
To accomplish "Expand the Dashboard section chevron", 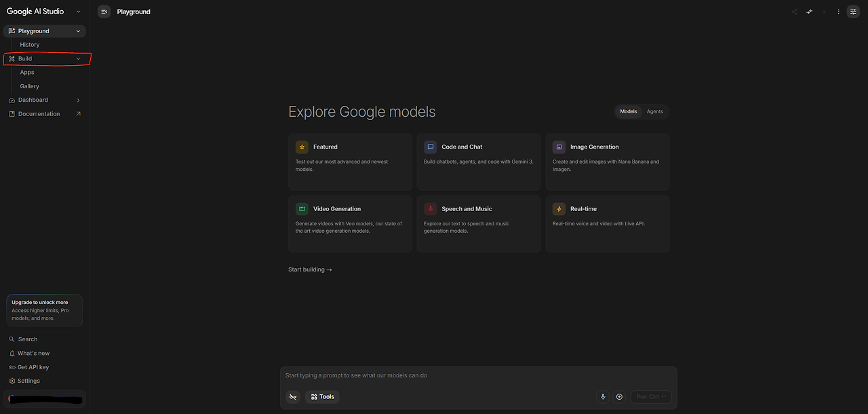I will [78, 100].
